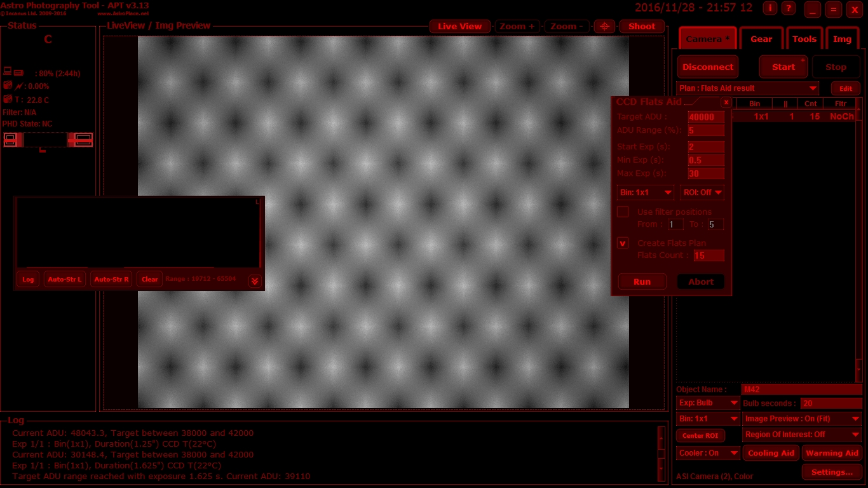868x488 pixels.
Task: Click the Zoom + button
Action: pos(517,26)
